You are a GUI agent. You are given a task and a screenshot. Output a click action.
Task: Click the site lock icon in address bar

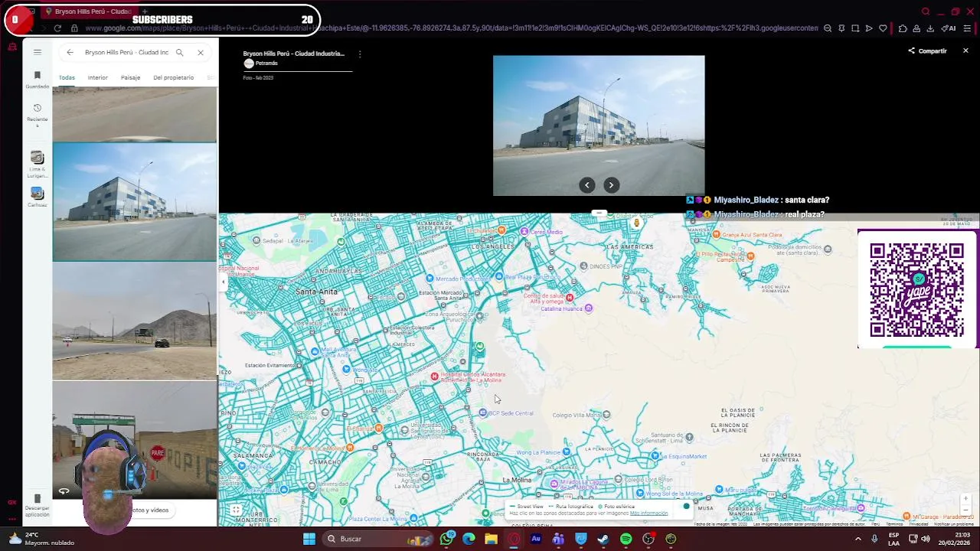pyautogui.click(x=74, y=28)
